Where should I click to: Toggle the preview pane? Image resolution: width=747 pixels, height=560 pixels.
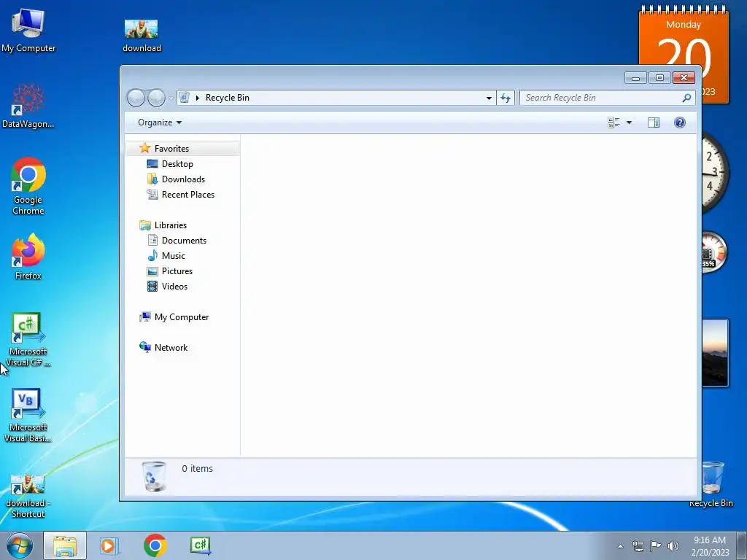click(x=654, y=122)
